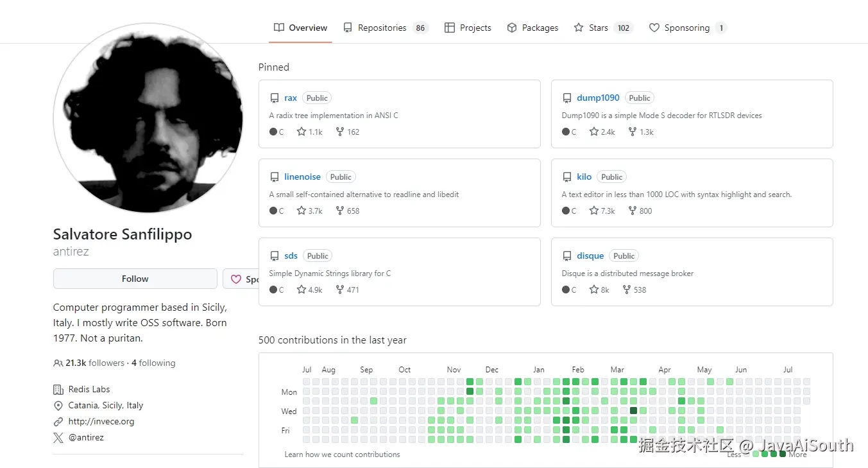Screen dimensions: 868x468
Task: Open Learn how we count contributions
Action: (x=342, y=455)
